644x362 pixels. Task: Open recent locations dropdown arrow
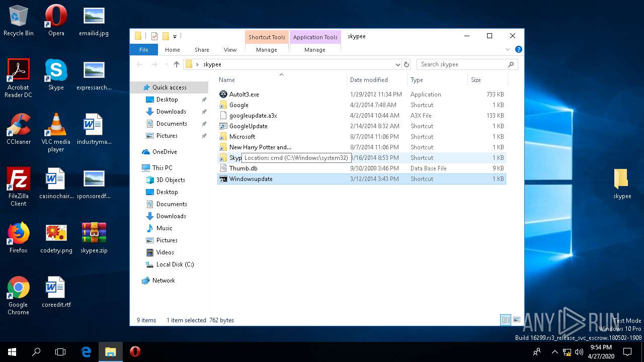coord(166,64)
